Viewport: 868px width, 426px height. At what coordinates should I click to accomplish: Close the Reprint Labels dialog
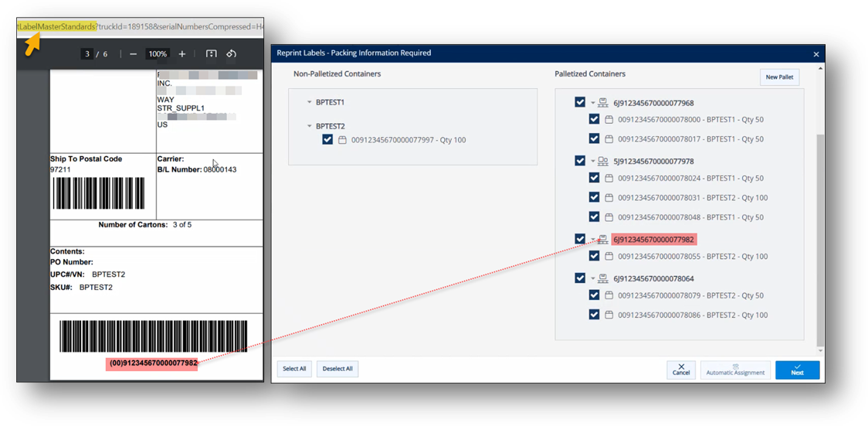point(816,54)
